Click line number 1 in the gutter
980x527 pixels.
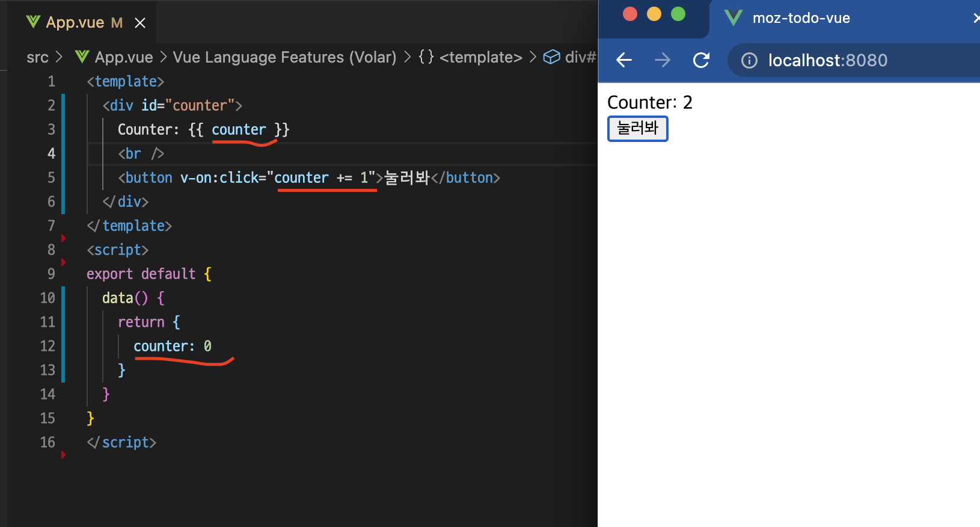click(x=52, y=81)
